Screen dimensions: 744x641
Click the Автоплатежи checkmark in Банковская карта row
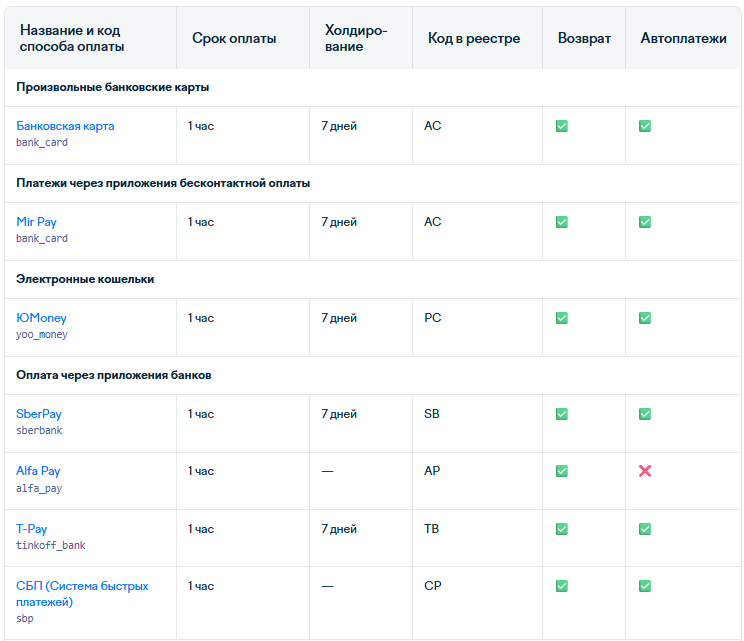pyautogui.click(x=645, y=126)
